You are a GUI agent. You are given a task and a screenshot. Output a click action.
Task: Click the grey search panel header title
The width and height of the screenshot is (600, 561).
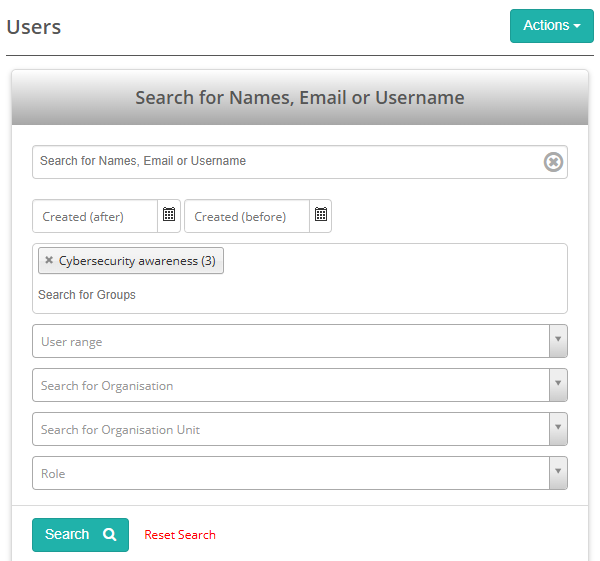coord(300,98)
